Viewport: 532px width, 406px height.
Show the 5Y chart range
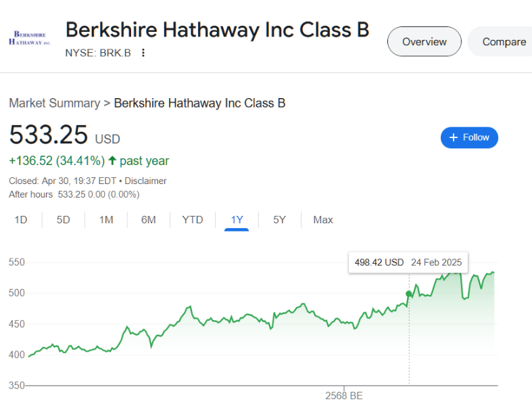point(280,220)
